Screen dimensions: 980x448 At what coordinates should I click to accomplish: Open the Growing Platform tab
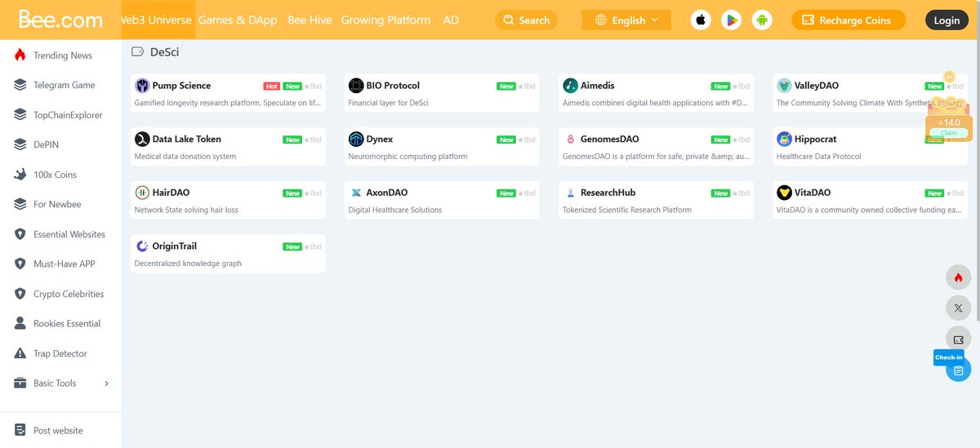[x=385, y=20]
